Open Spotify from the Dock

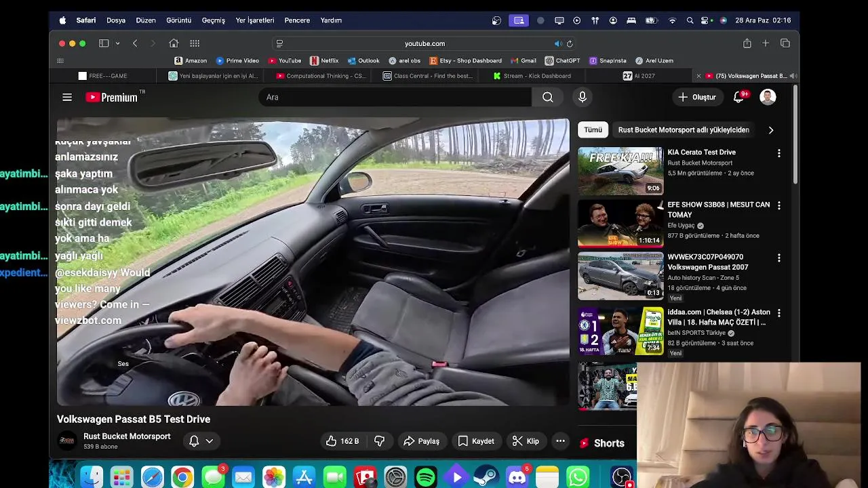[426, 477]
